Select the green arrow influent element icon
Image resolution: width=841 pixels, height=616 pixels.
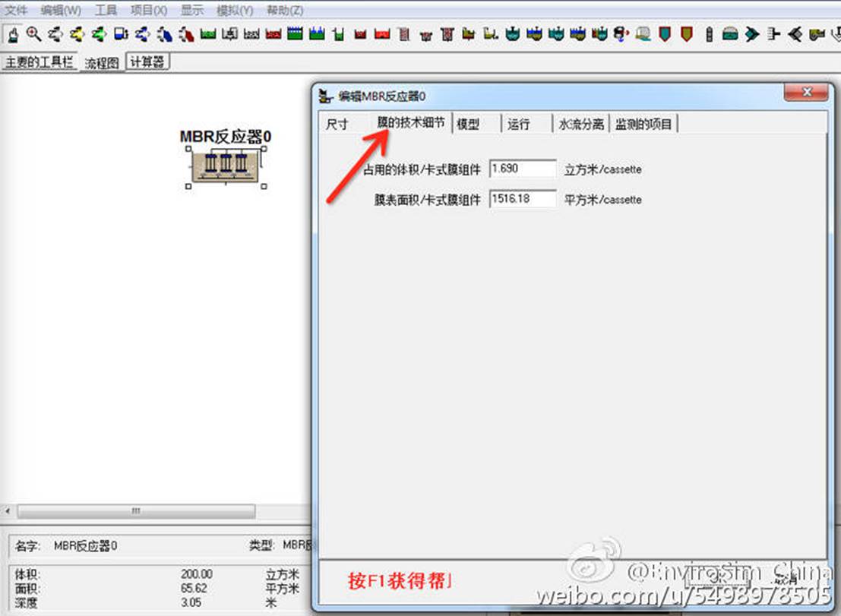99,34
